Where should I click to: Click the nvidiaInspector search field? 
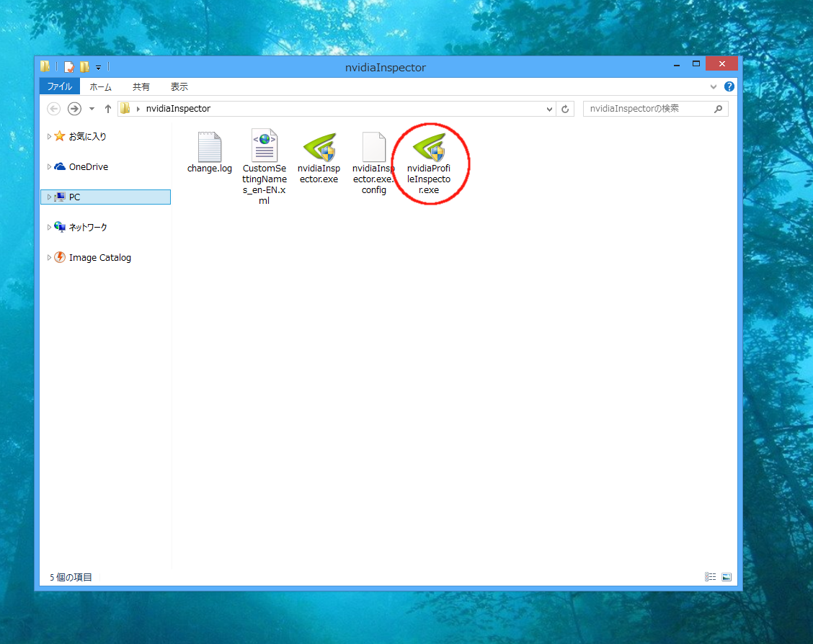[x=655, y=109]
